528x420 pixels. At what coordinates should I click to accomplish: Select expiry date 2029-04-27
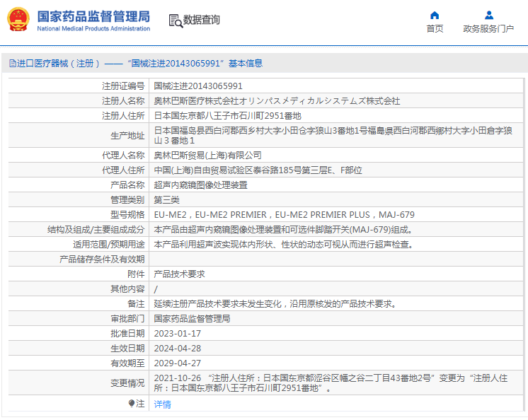pos(178,363)
